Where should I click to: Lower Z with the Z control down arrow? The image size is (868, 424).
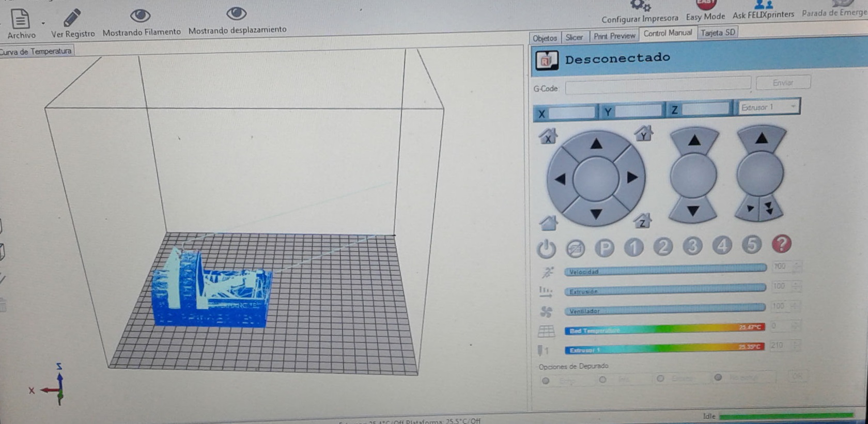pos(693,211)
